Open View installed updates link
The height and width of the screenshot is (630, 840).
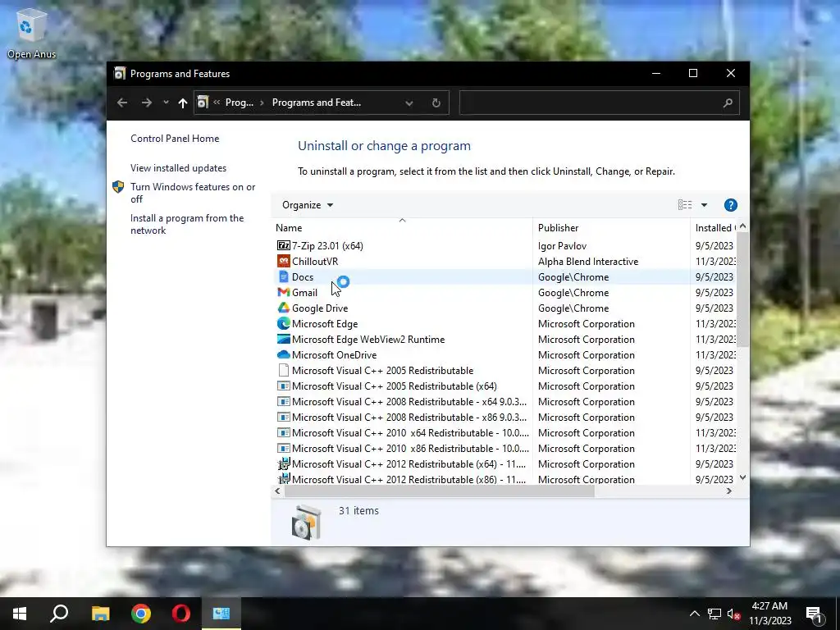(178, 167)
